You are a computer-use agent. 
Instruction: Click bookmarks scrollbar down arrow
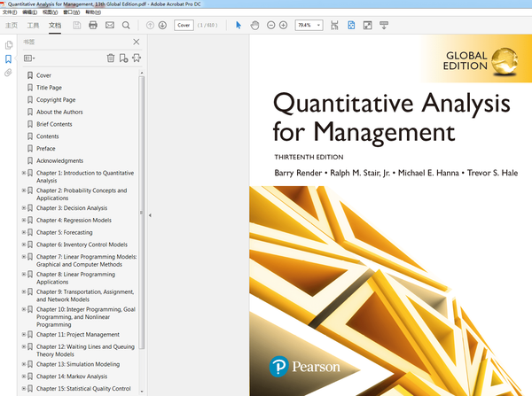coord(142,392)
